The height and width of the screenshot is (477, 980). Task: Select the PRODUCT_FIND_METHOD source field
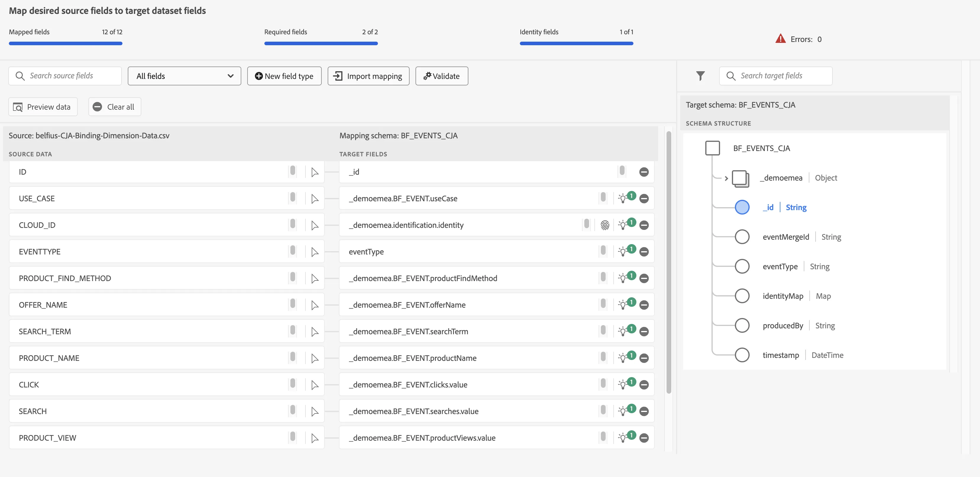(166, 278)
